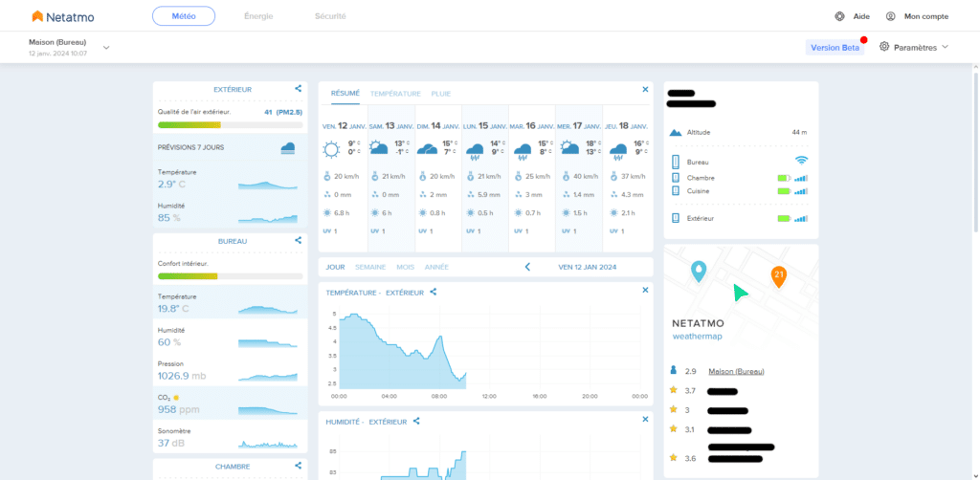Image resolution: width=980 pixels, height=480 pixels.
Task: Share the Bureau module panel
Action: 299,240
